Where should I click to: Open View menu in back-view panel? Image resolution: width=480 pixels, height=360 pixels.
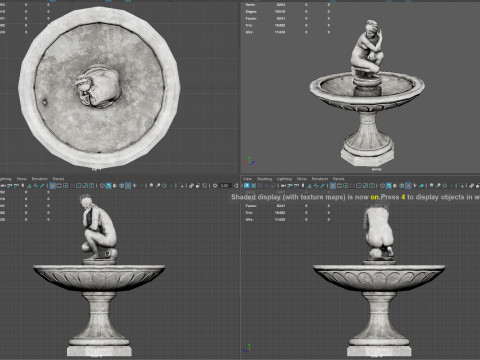click(247, 179)
